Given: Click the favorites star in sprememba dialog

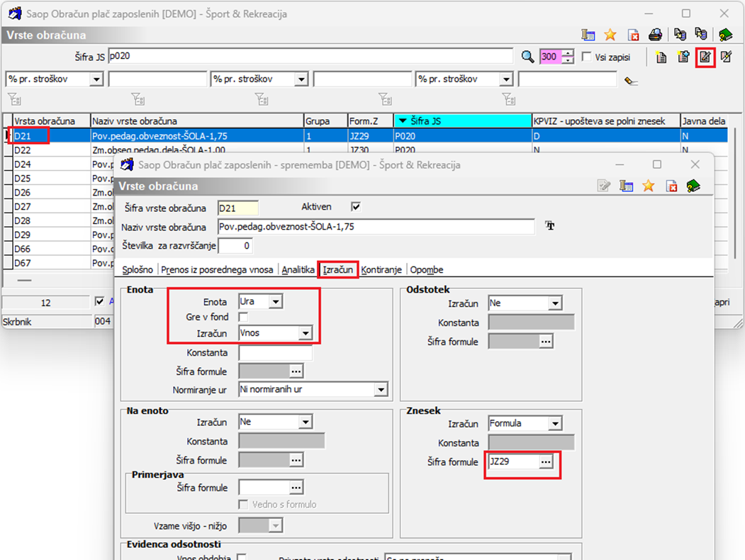Looking at the screenshot, I should (x=648, y=186).
